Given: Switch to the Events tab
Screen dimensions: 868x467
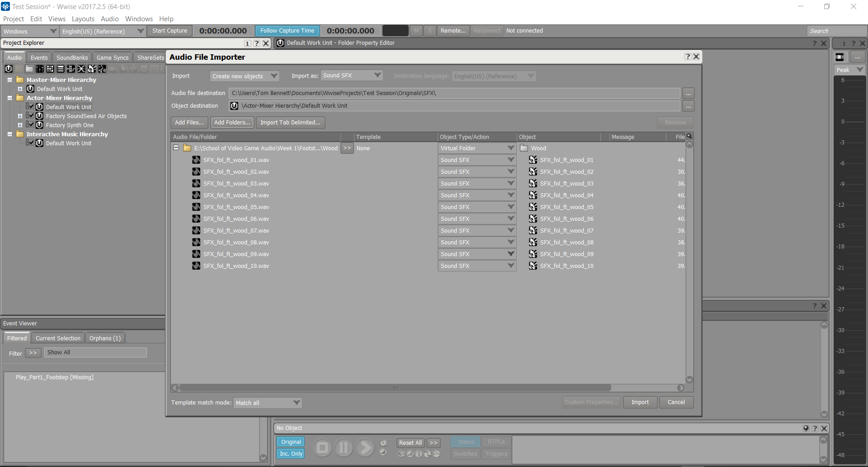Looking at the screenshot, I should pyautogui.click(x=39, y=57).
